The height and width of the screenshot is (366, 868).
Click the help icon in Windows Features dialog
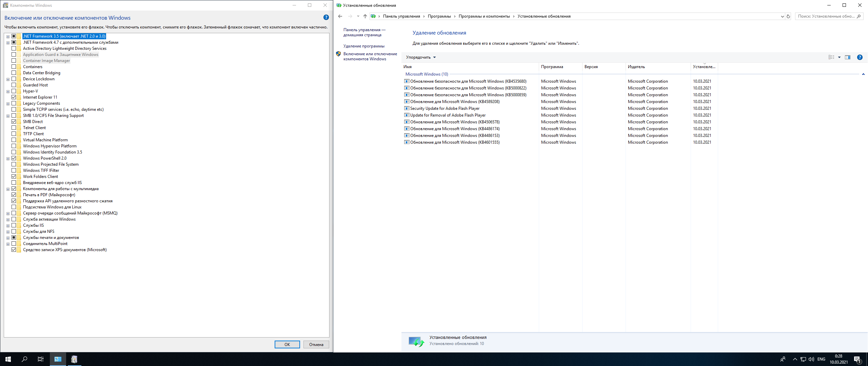(326, 18)
